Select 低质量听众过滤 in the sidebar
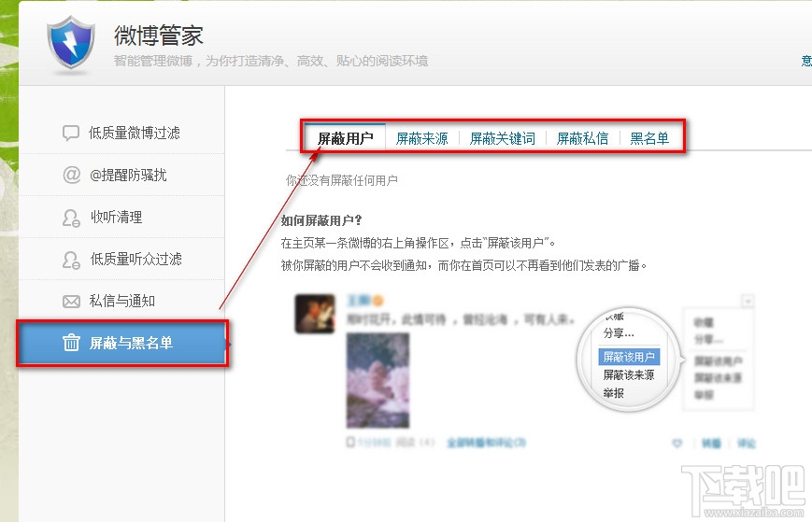Viewport: 812px width, 522px height. pos(121,260)
